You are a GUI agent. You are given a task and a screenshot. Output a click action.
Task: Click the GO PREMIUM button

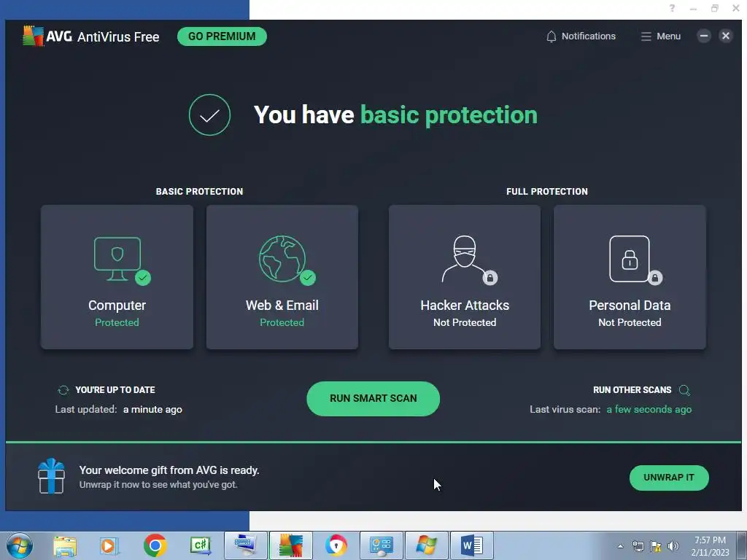point(222,36)
